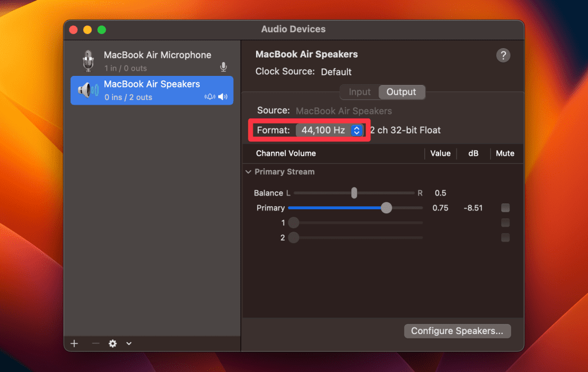Open the 44,100 Hz format dropdown
Viewport: 588px width, 372px height.
[x=330, y=131]
